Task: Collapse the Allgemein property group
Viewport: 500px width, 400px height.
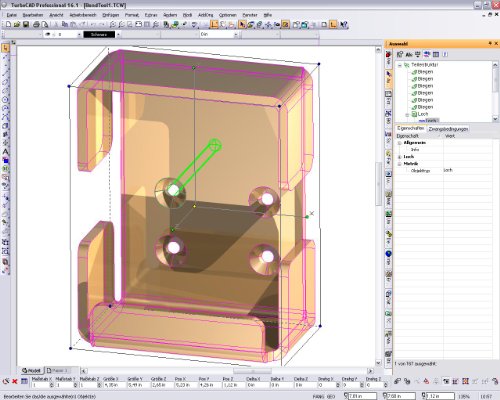Action: click(400, 143)
